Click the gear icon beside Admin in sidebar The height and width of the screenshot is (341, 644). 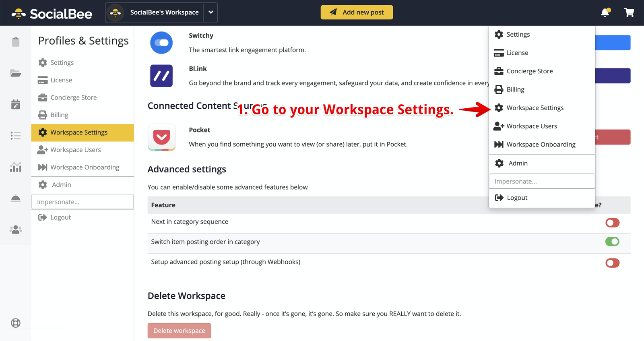43,184
